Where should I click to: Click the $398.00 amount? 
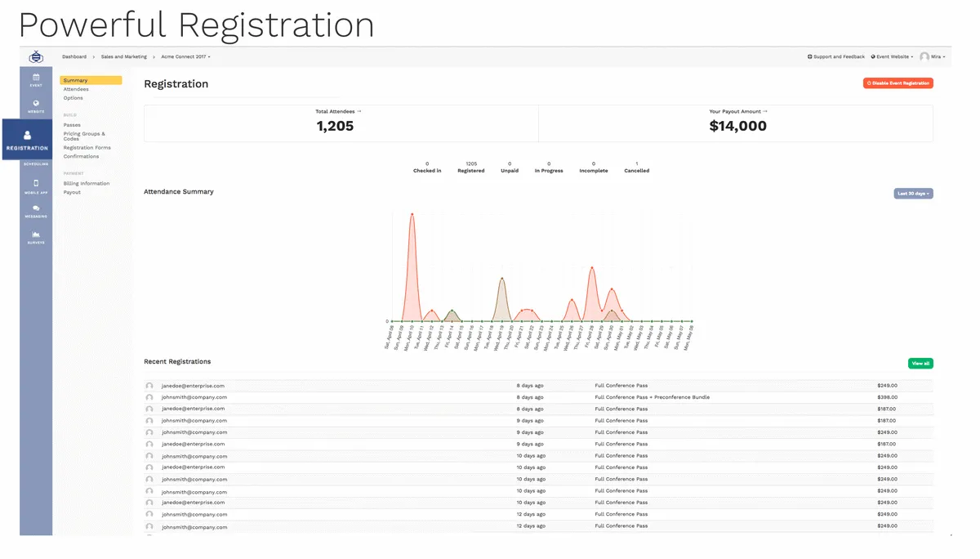(x=887, y=397)
